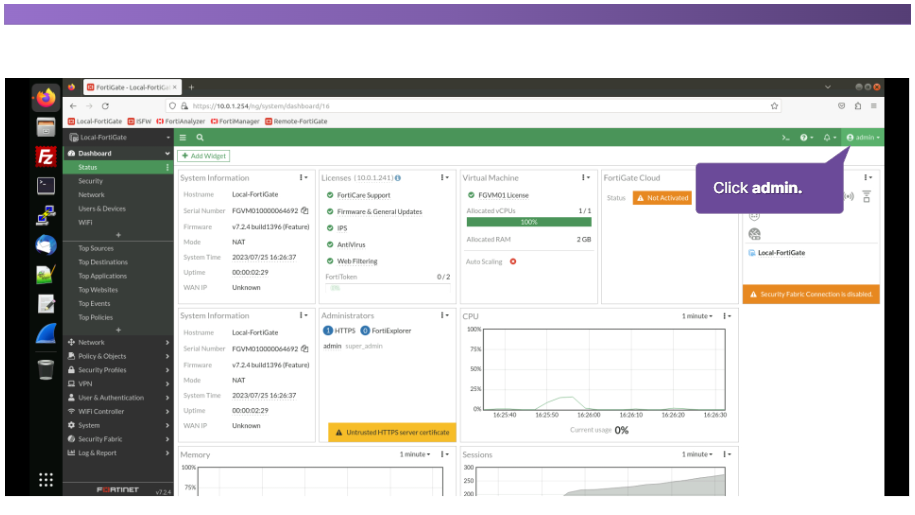Click the Not Activated status button

662,198
